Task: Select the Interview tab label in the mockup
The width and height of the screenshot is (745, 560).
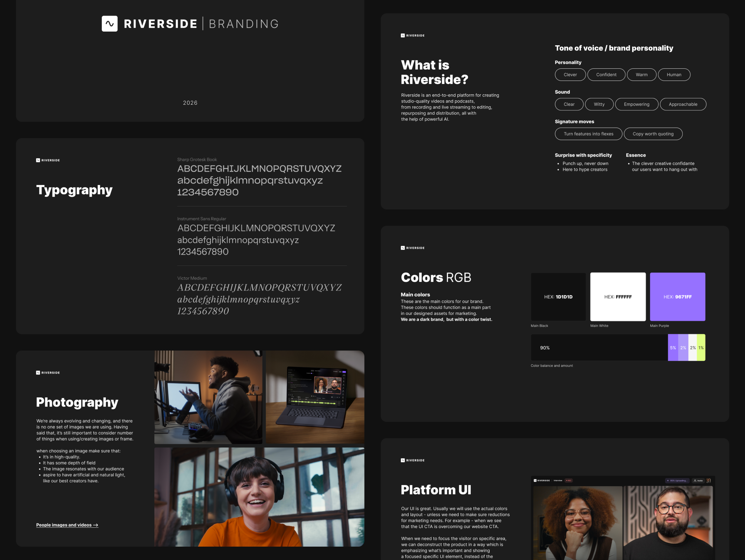Action: coord(558,481)
